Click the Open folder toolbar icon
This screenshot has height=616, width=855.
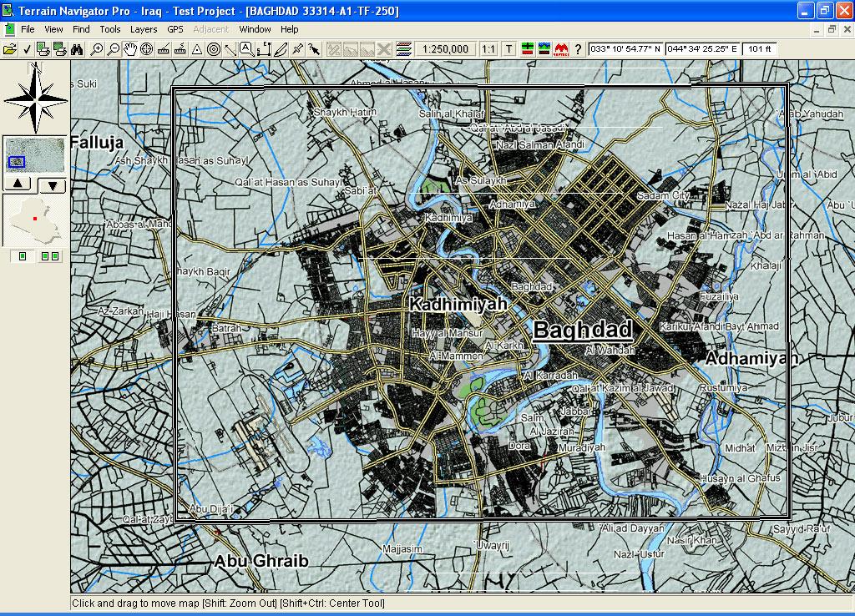9,49
